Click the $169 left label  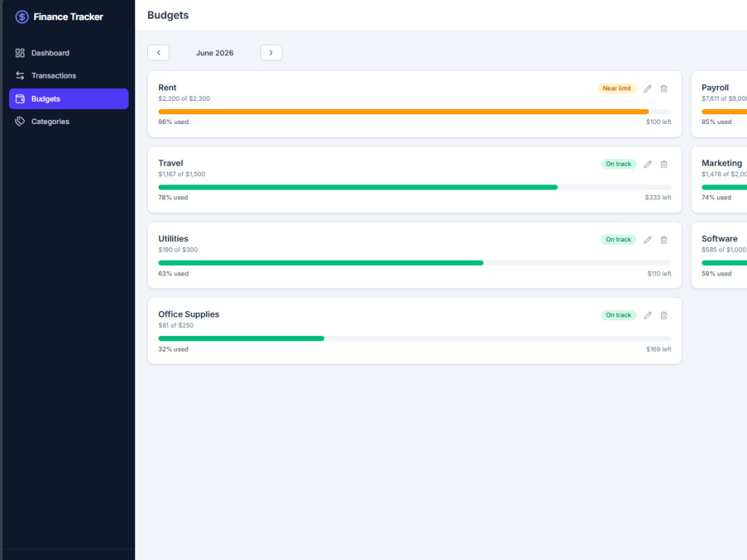[658, 349]
